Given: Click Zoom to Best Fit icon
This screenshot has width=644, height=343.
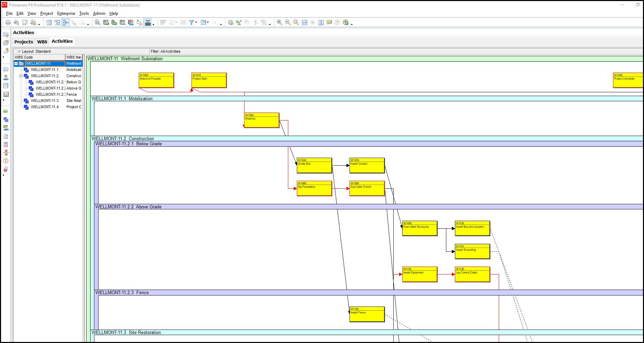Looking at the screenshot, I should (296, 22).
